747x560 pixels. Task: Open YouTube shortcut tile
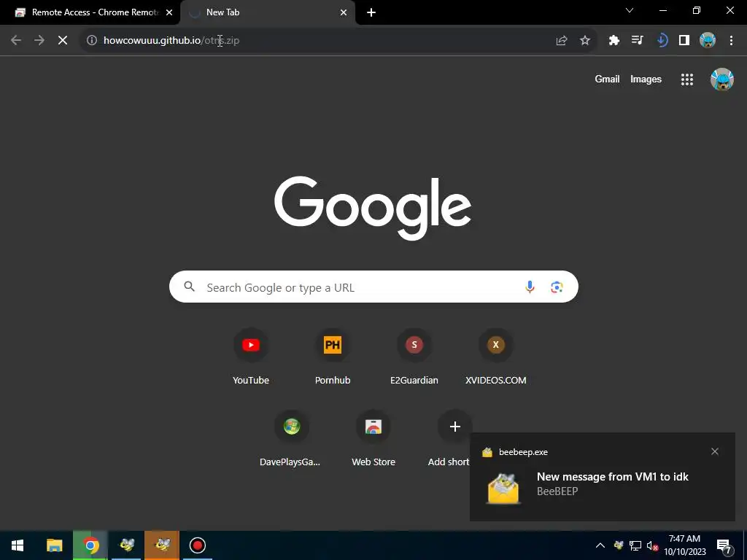click(251, 356)
